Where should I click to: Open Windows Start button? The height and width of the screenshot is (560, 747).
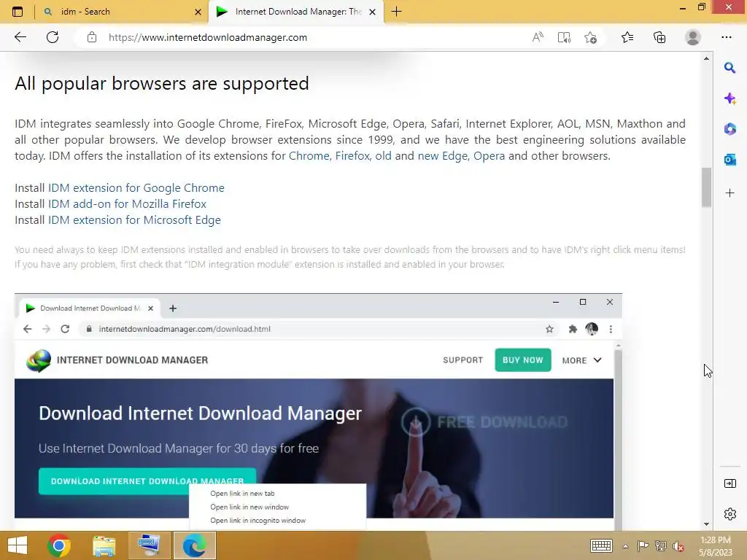point(18,545)
